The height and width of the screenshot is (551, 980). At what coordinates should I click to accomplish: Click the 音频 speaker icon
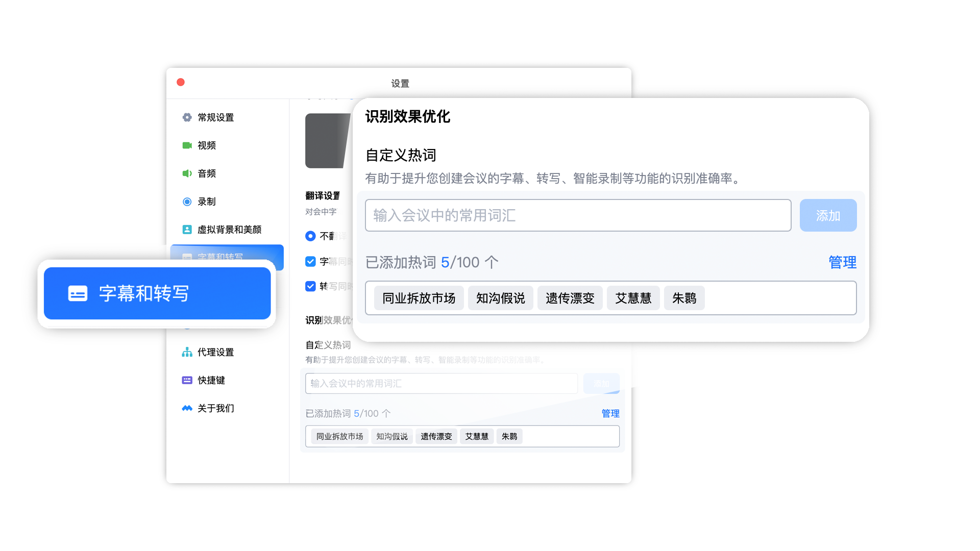[187, 173]
